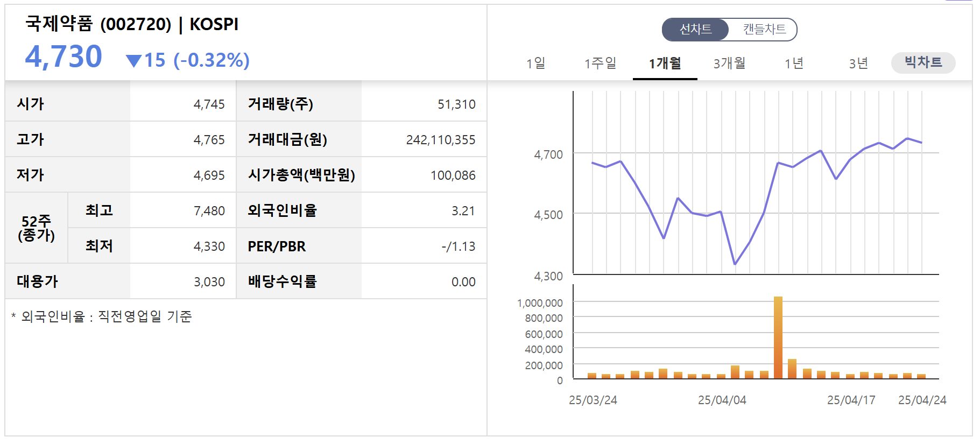
Task: Click the lowest point of the price line
Action: (735, 264)
